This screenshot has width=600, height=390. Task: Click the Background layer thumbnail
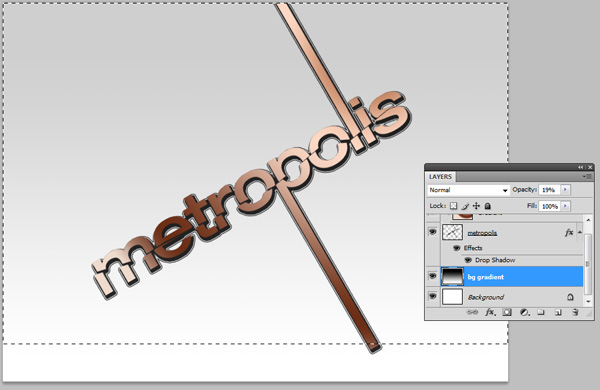pyautogui.click(x=452, y=297)
